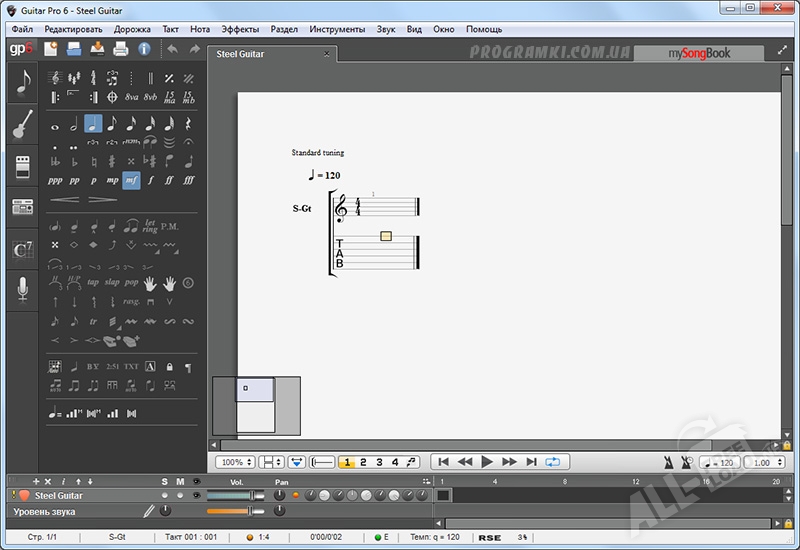Insert a treble clef from the palette
This screenshot has width=800, height=550.
point(54,77)
